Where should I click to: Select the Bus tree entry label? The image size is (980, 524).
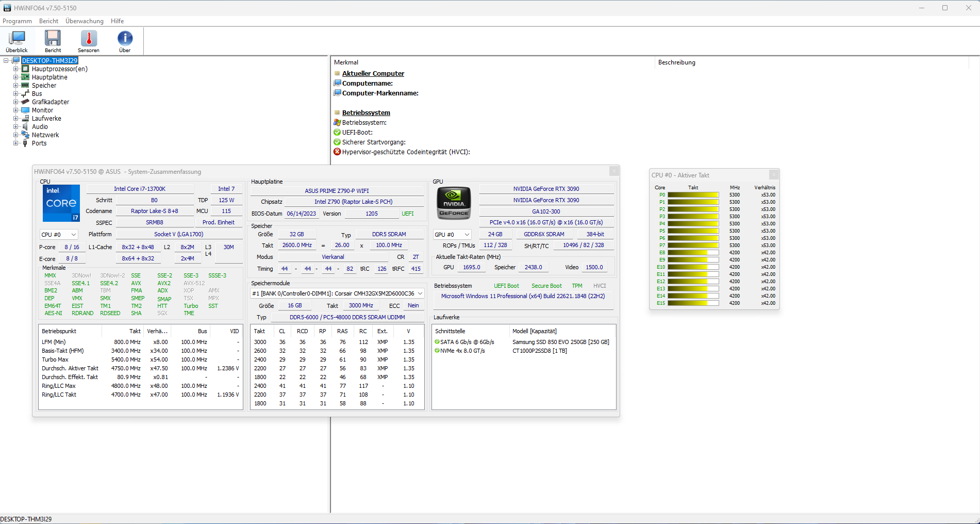pyautogui.click(x=37, y=94)
